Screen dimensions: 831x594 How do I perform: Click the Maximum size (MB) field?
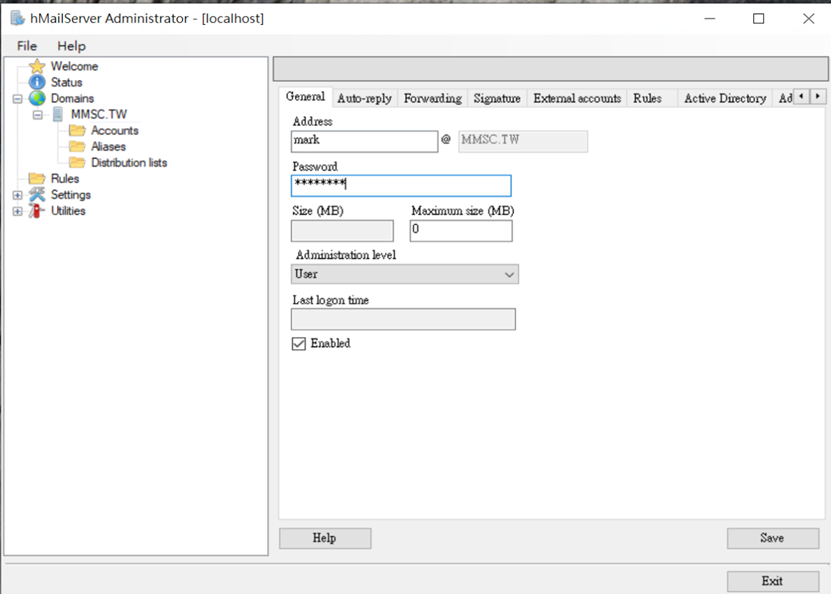[x=461, y=231]
